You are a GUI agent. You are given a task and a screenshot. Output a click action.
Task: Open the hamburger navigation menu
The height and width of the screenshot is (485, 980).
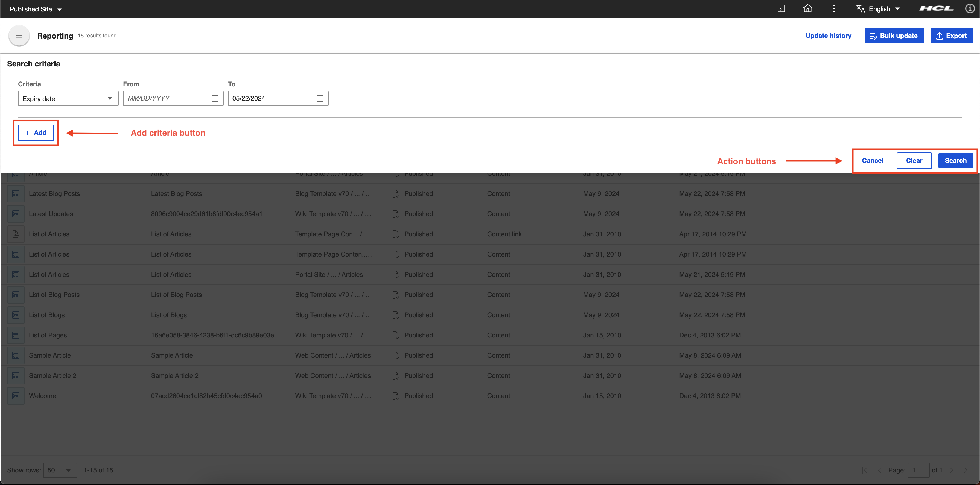[x=19, y=36]
